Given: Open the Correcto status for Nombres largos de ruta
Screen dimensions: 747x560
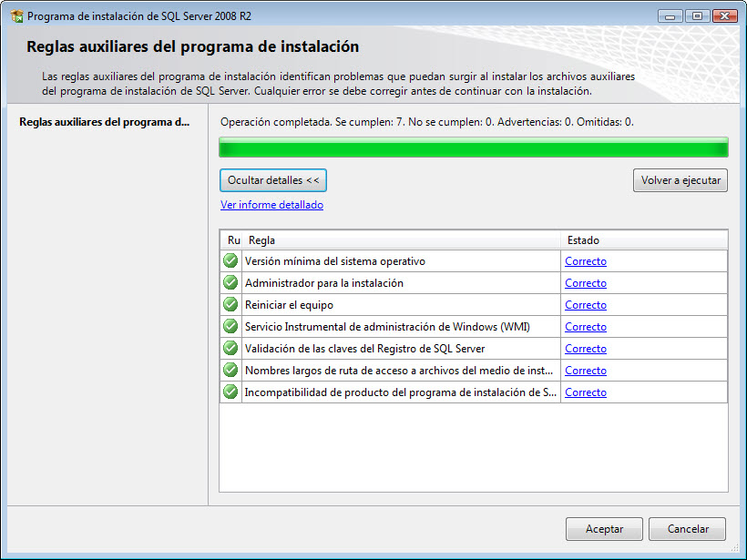Looking at the screenshot, I should coord(586,371).
